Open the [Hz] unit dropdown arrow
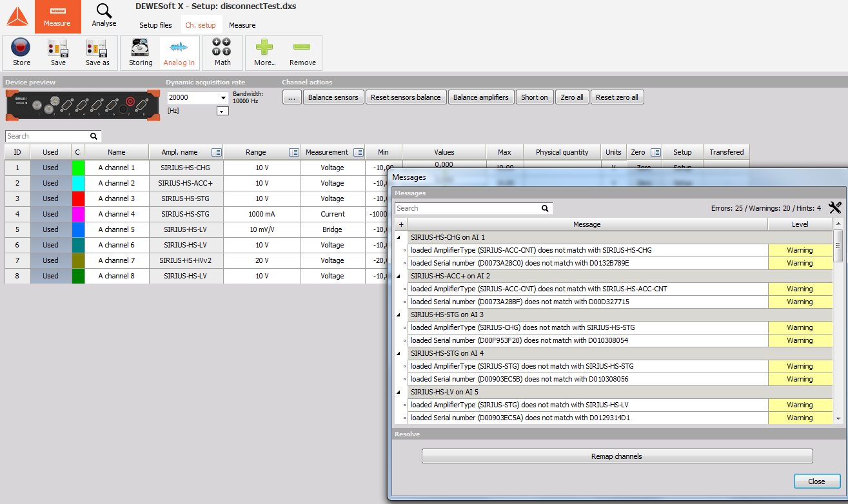848x504 pixels. tap(222, 111)
